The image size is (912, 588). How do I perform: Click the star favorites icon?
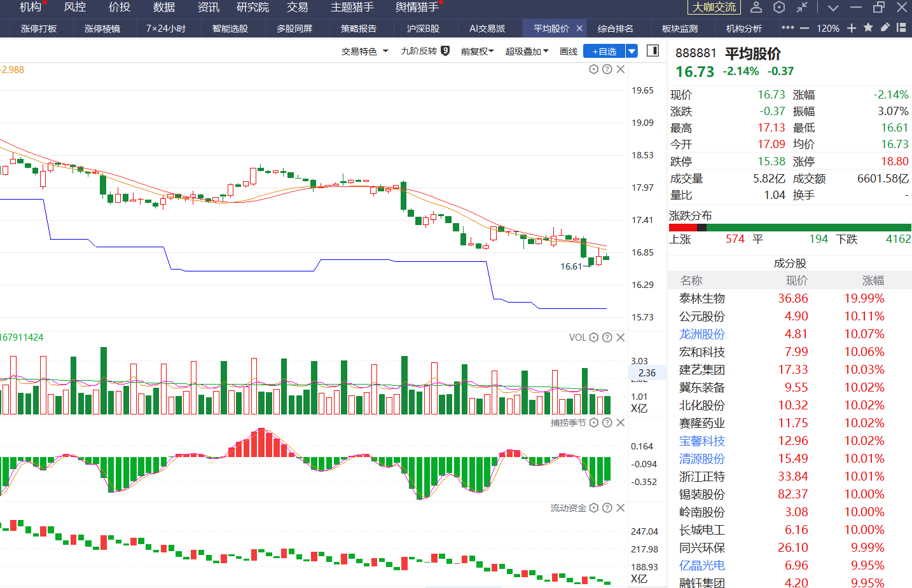868,27
